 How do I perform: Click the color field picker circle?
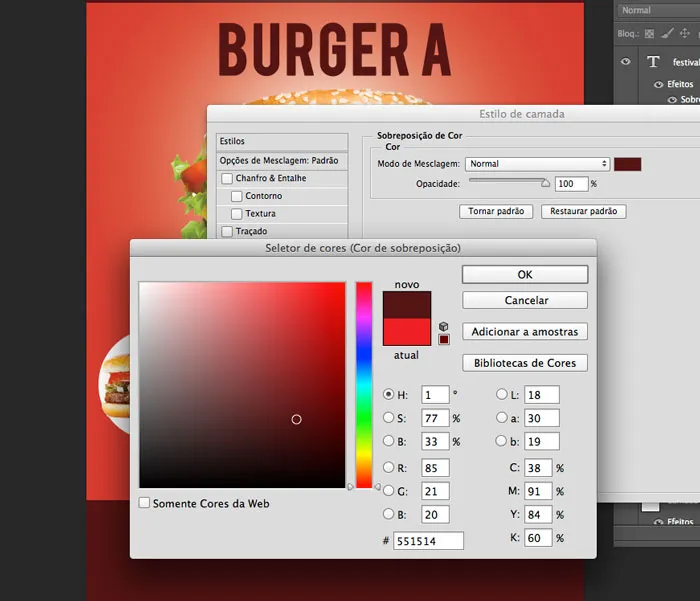[296, 419]
